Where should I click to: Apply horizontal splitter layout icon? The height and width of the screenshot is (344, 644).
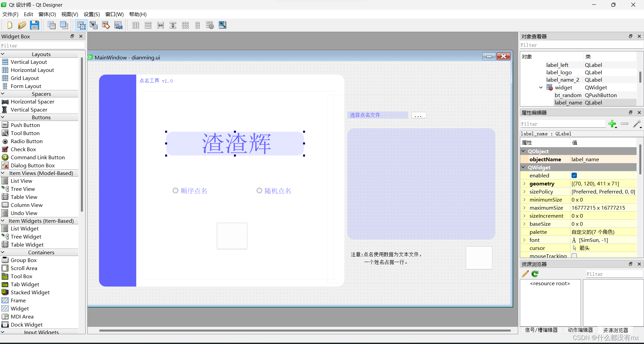pos(160,25)
